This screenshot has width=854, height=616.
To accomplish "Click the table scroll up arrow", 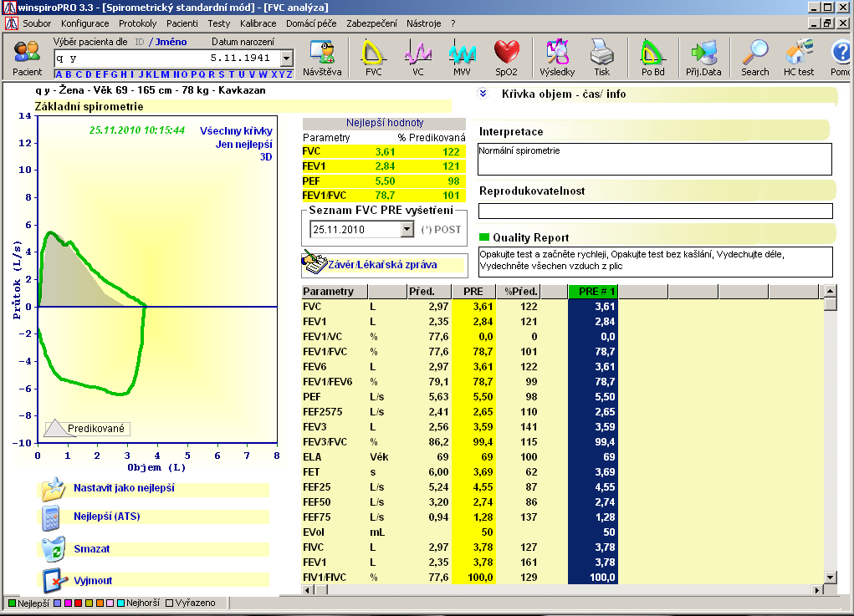I will tap(830, 291).
